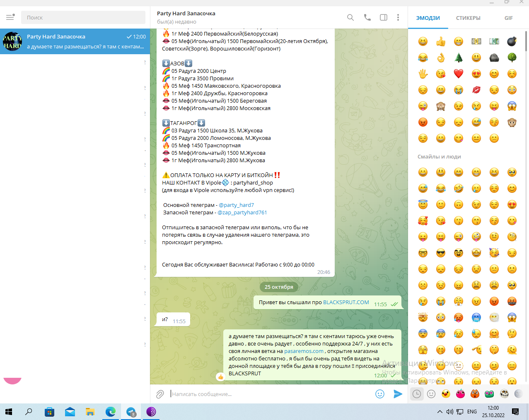Select the incoming message и?
The width and height of the screenshot is (529, 420).
click(x=173, y=320)
